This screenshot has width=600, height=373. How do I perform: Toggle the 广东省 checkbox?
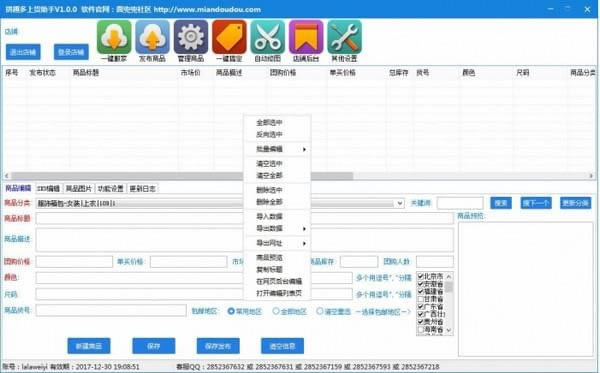421,306
